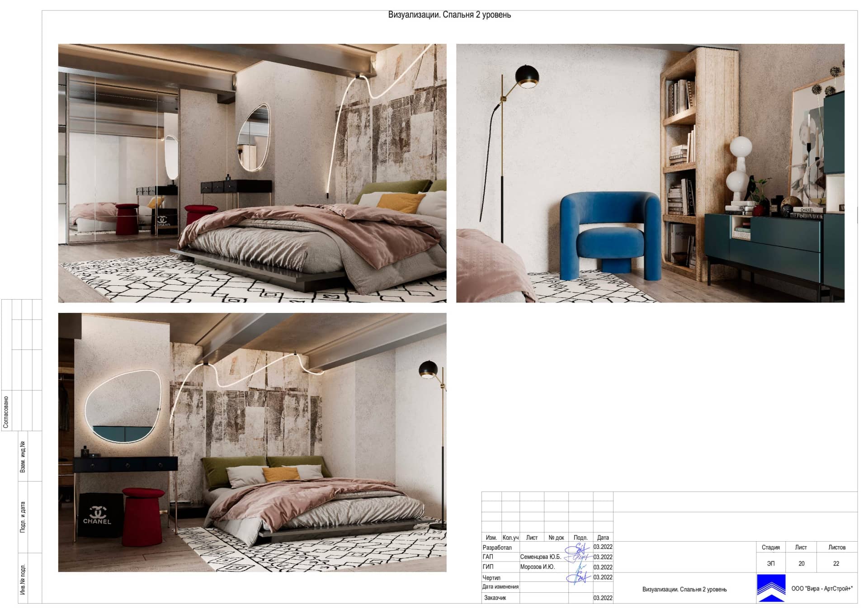
Task: Open the blue armchair render image
Action: pyautogui.click(x=650, y=173)
